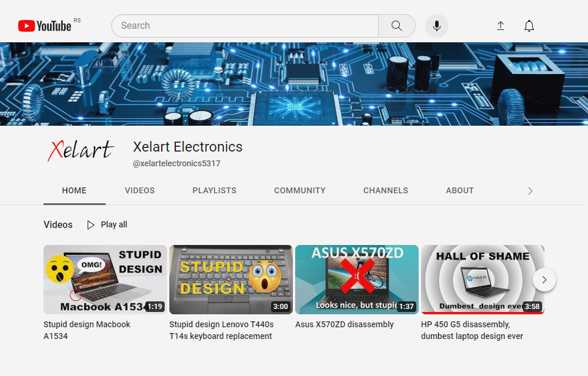Click the Xelart channel avatar logo
588x376 pixels.
tap(80, 150)
